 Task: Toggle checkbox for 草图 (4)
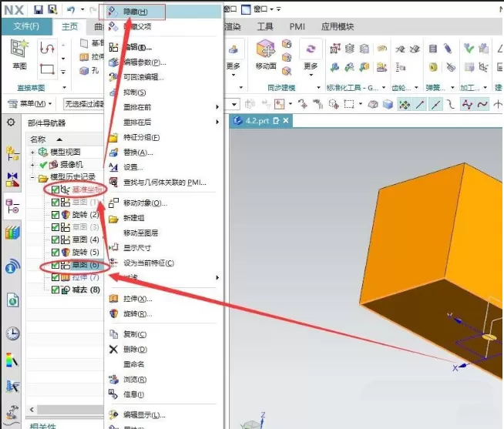point(55,240)
